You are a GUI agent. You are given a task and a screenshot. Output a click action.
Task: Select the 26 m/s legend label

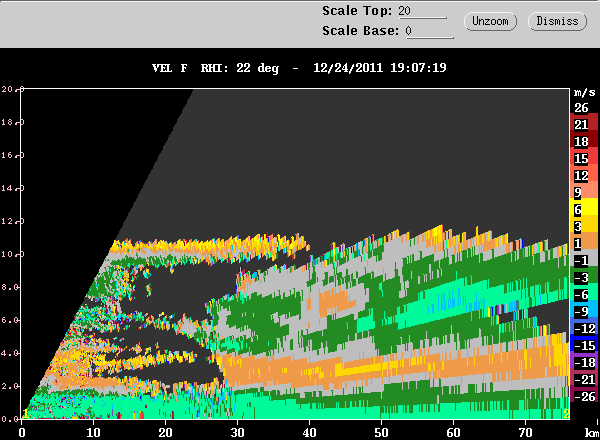point(581,108)
